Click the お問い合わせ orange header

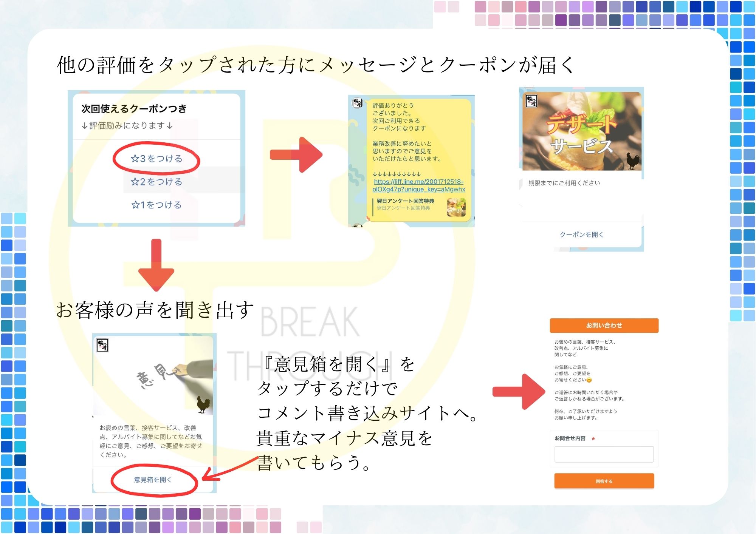click(604, 325)
